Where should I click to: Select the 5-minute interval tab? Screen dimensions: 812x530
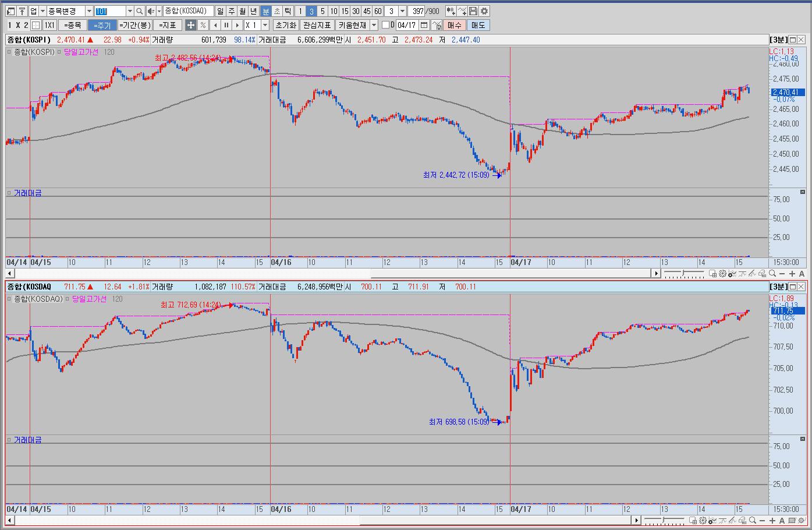pyautogui.click(x=322, y=11)
